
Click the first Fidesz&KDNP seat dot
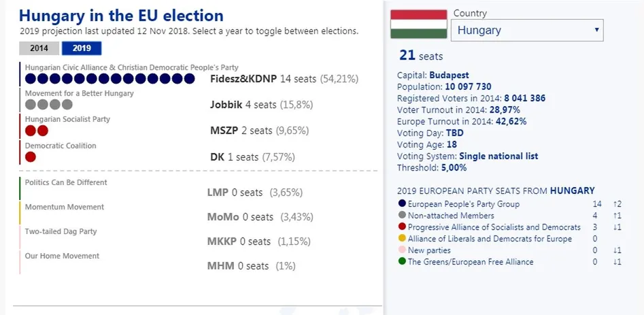click(x=31, y=79)
